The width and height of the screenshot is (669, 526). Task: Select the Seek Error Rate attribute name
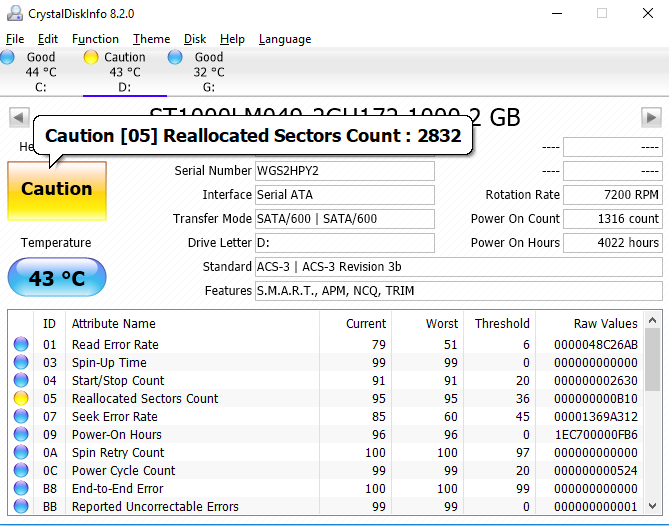(115, 416)
